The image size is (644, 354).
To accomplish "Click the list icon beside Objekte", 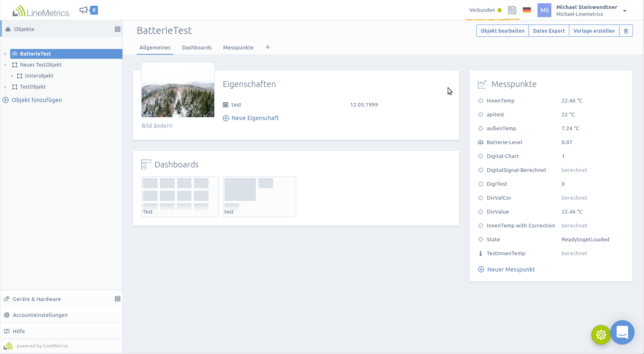I will (118, 29).
